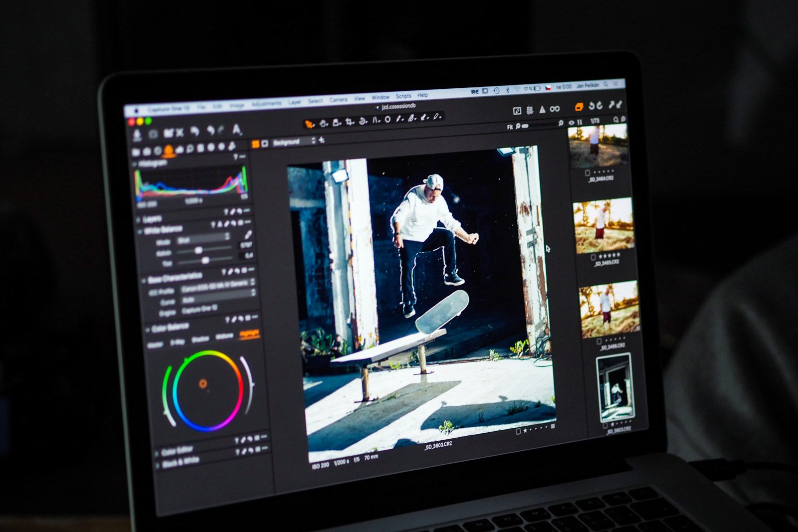798x532 pixels.
Task: Tick checkbox under _5D_3466.CR2 thumbnail
Action: pyautogui.click(x=599, y=342)
